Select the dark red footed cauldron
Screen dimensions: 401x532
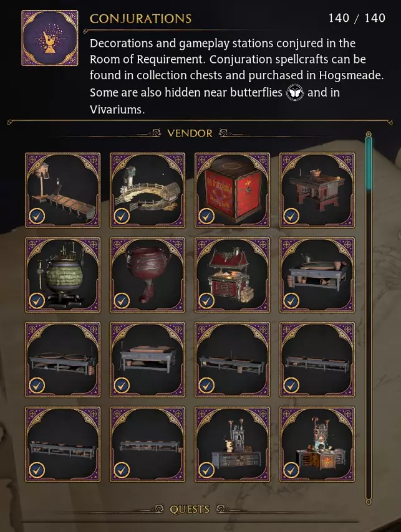coord(147,275)
